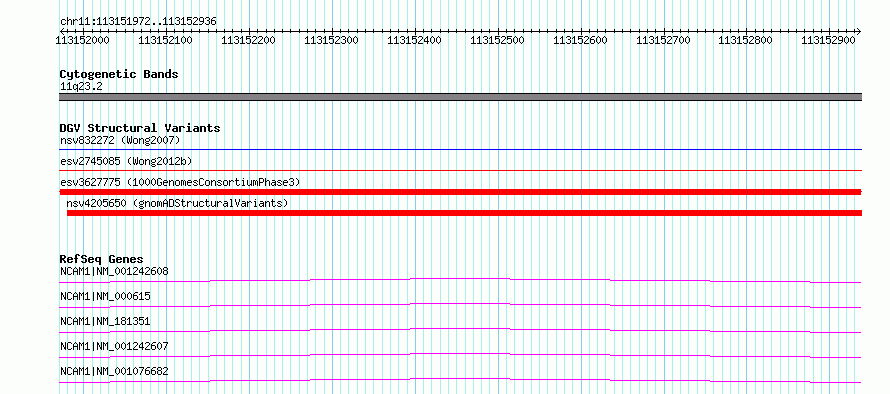Viewport: 890px width, 394px height.
Task: Click the thin blue nsv832272 variant line
Action: [x=461, y=150]
